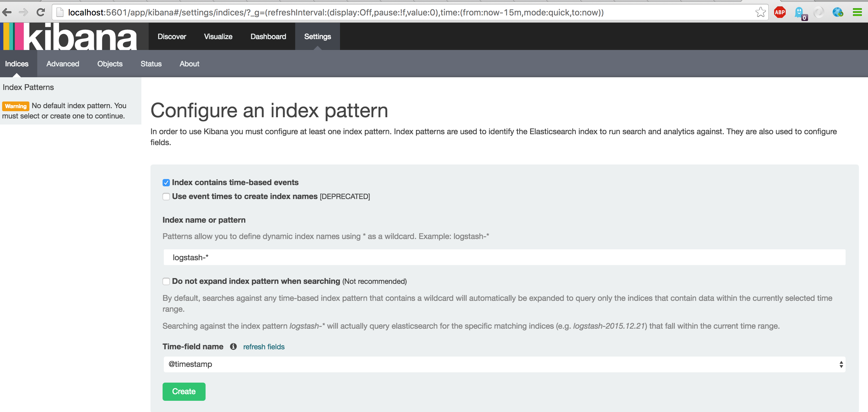868x412 pixels.
Task: Open the Ghostery ghost extension icon
Action: click(799, 12)
